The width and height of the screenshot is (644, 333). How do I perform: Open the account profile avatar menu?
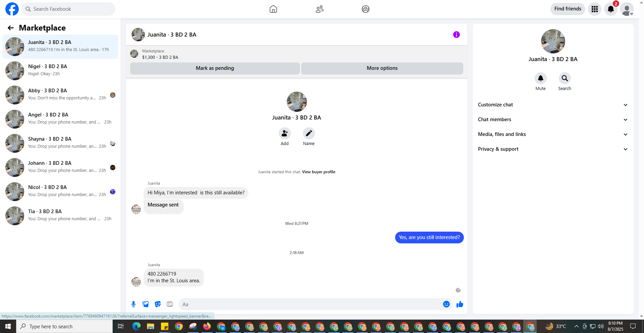[x=627, y=9]
